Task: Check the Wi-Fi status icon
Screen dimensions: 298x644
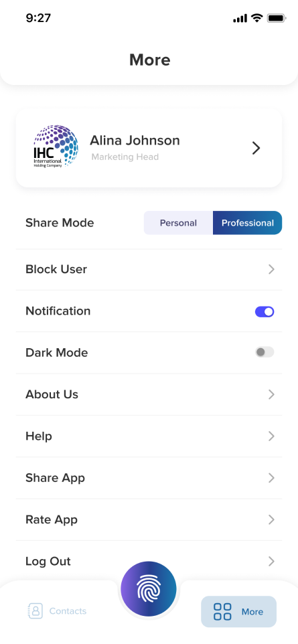Action: click(x=257, y=18)
